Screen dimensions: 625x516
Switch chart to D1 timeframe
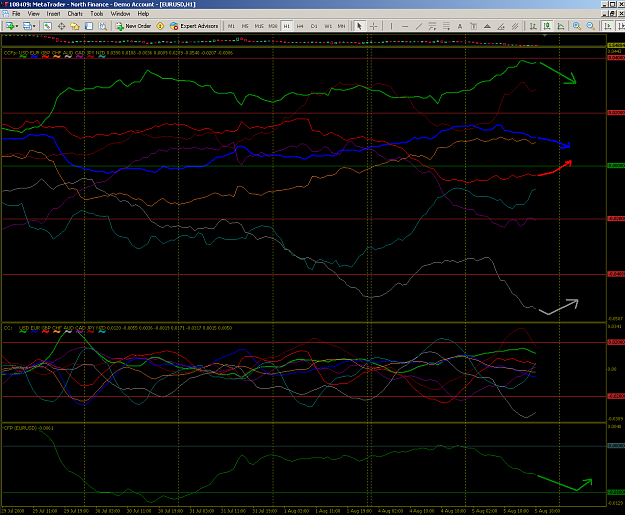tap(314, 26)
